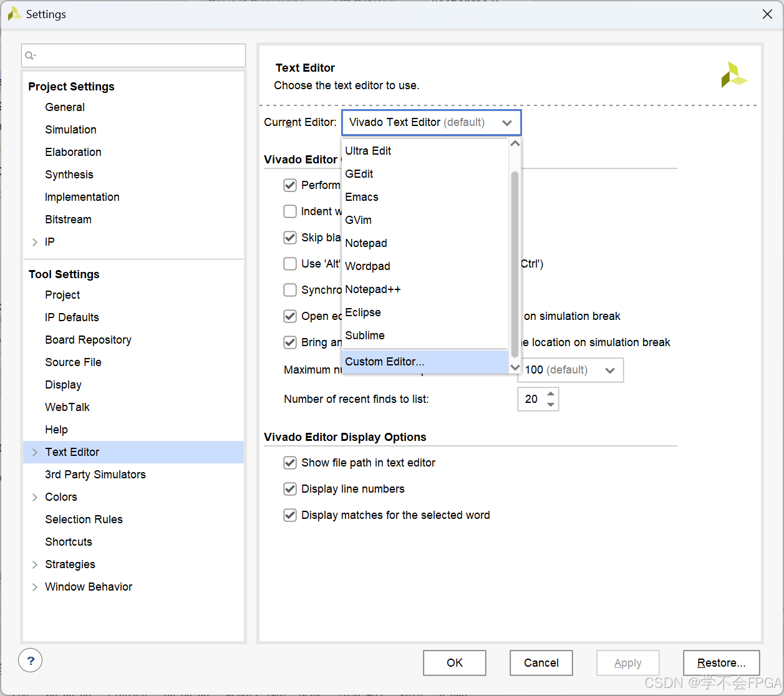Open Synthesis settings

[69, 175]
